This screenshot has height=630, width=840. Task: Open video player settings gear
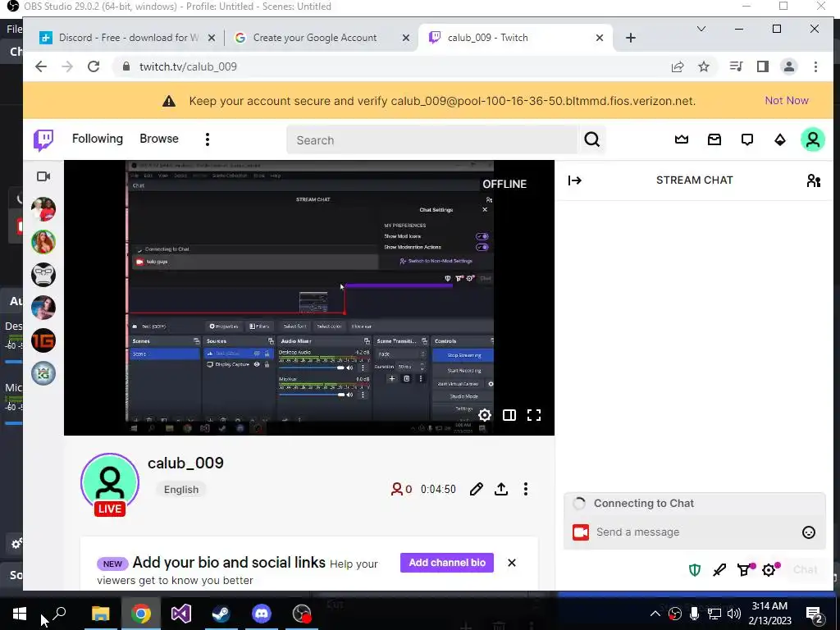484,415
